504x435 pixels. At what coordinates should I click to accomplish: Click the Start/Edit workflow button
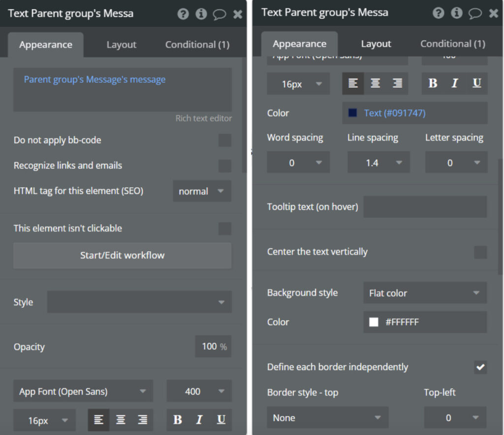[x=122, y=255]
